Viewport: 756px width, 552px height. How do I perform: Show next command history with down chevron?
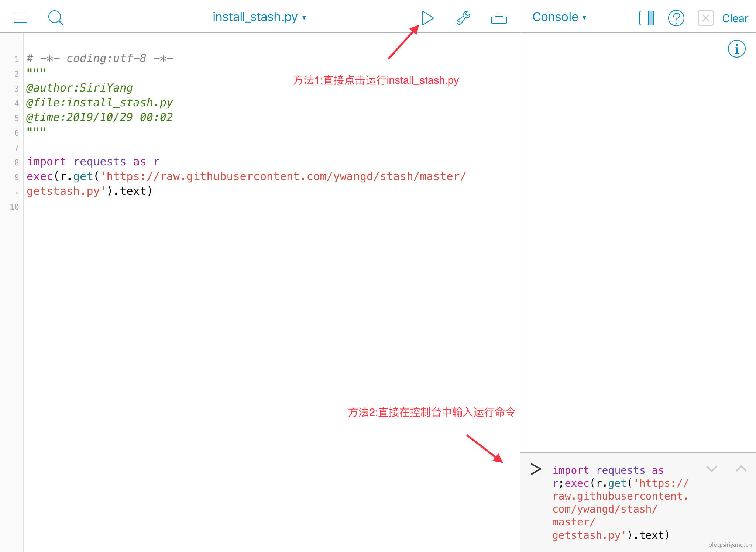(711, 469)
